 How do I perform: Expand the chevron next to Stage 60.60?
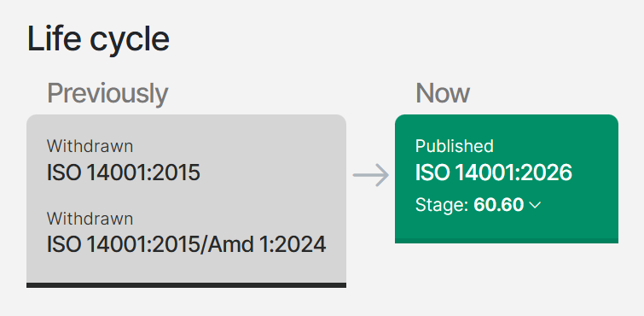point(535,205)
